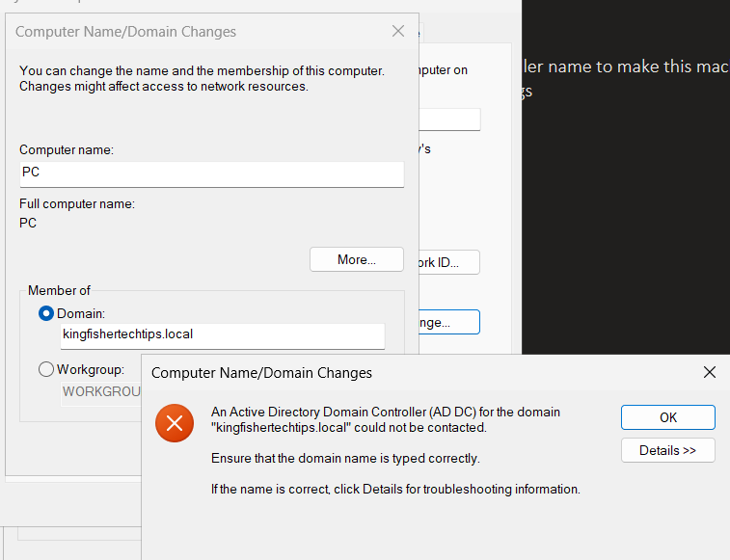The width and height of the screenshot is (730, 560).
Task: Open the More... settings button
Action: 357,259
